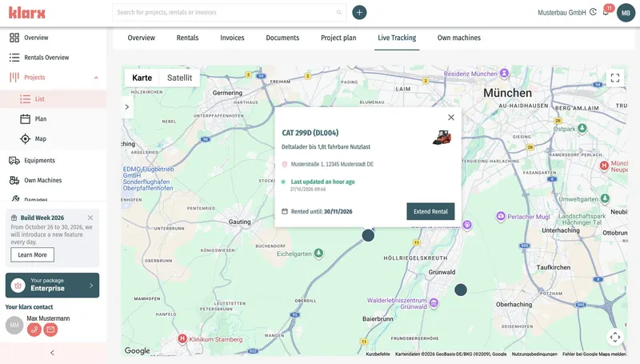Viewport: 640px width, 364px height.
Task: Click the Extend Rental button
Action: coord(430,211)
